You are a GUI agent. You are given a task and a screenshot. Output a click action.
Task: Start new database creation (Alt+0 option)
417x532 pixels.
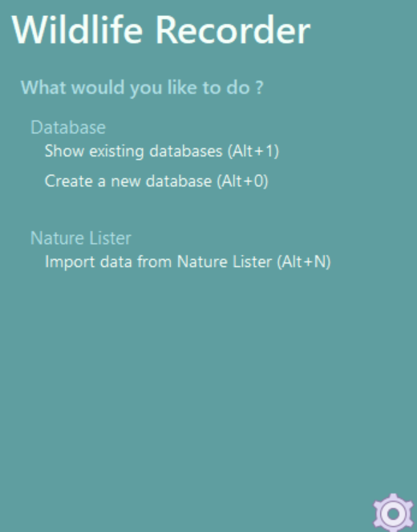click(x=156, y=181)
